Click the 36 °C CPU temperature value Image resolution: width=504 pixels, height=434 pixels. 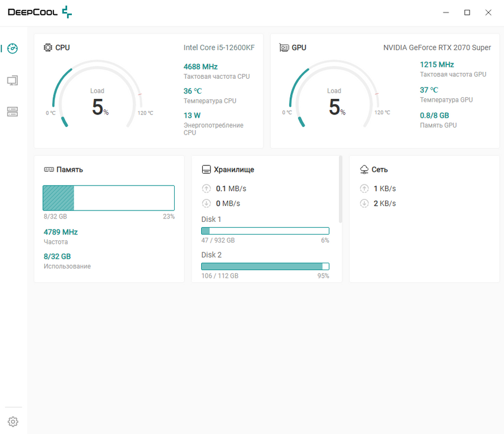coord(193,91)
